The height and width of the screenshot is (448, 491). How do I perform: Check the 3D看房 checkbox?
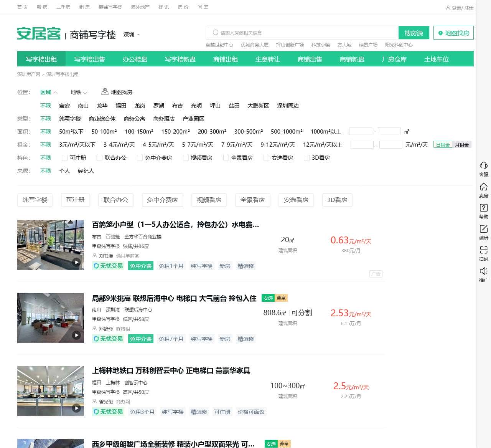306,158
